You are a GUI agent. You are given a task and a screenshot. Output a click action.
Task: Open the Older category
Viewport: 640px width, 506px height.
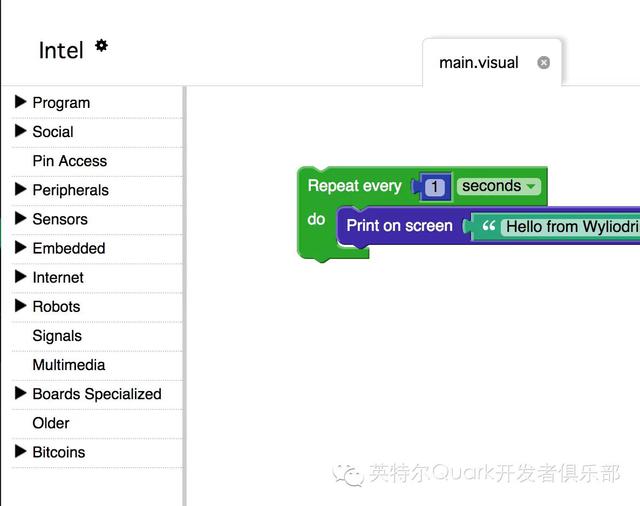[51, 423]
